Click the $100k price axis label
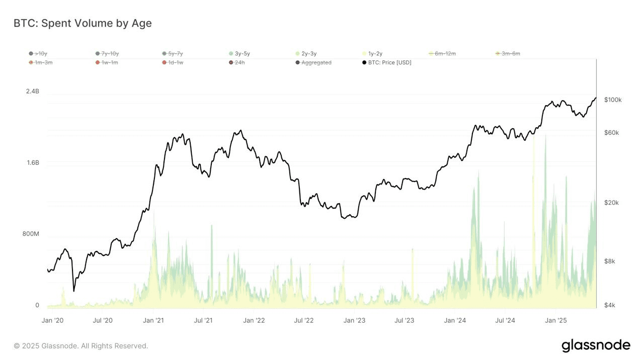The height and width of the screenshot is (362, 644). tap(613, 100)
